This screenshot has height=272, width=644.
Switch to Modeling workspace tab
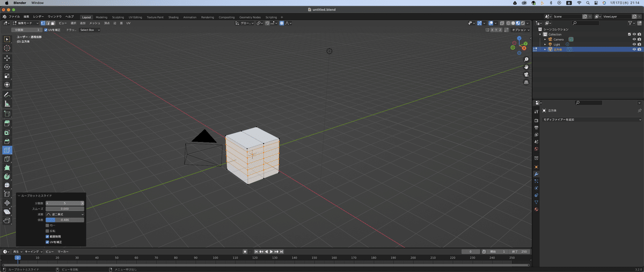(x=101, y=17)
